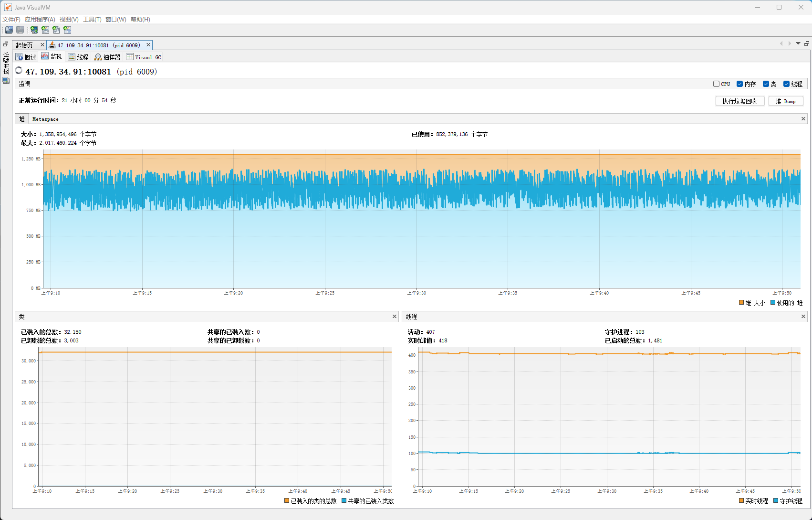Open the 抽样器 sampler tab
This screenshot has height=520, width=812.
pos(107,57)
